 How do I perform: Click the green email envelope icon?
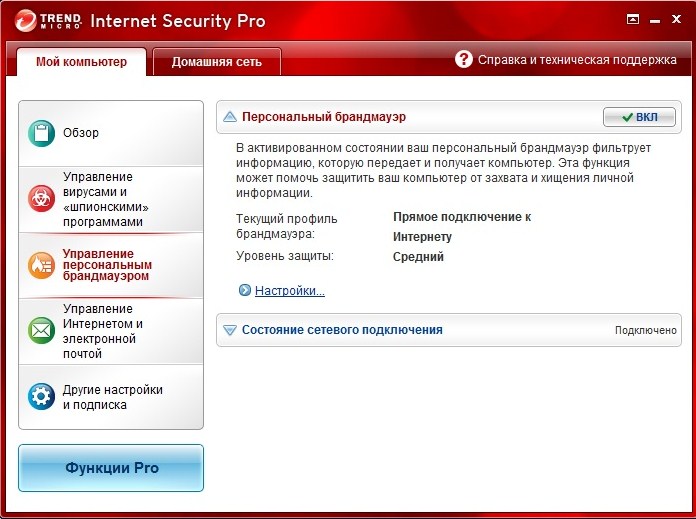coord(41,330)
